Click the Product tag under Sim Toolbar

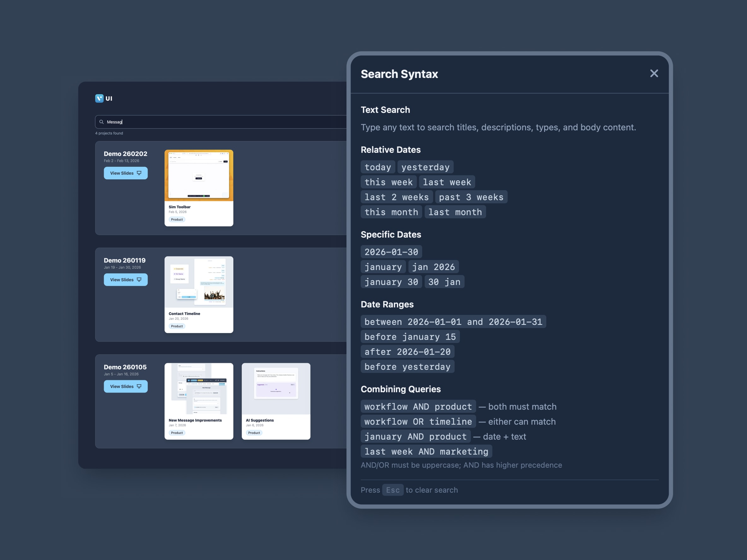(177, 219)
